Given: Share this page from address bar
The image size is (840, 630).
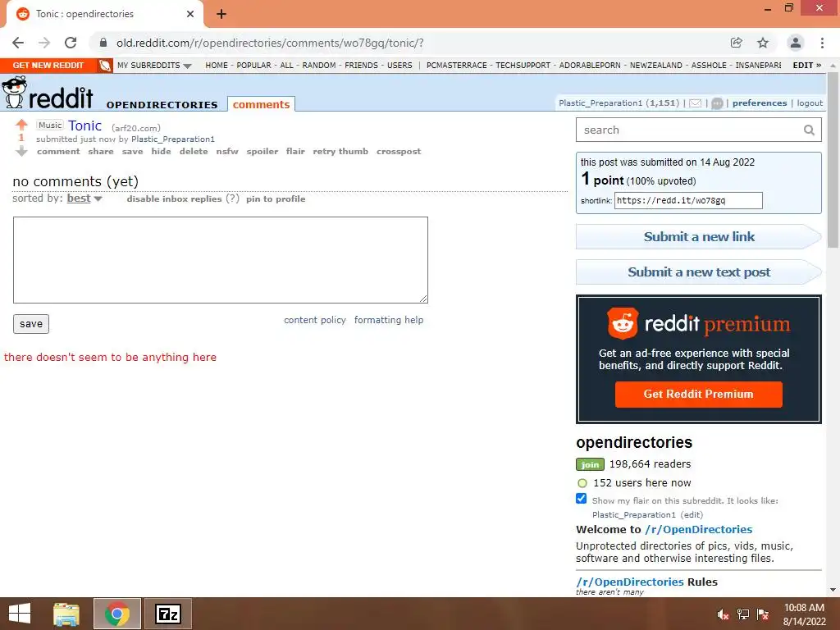Looking at the screenshot, I should tap(737, 43).
